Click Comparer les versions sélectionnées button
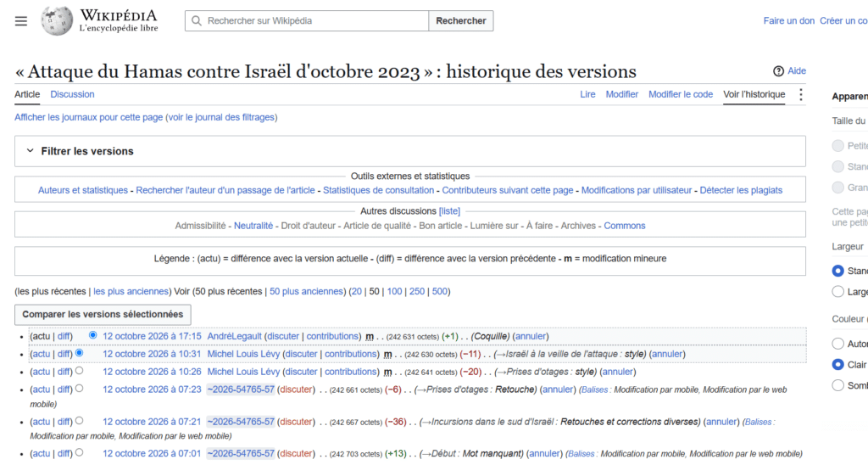 pos(103,314)
